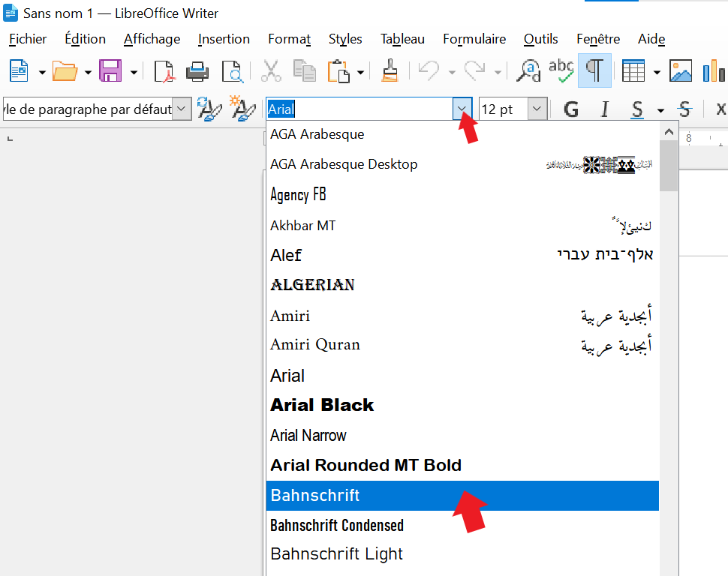
Task: Click the Print icon in toolbar
Action: tap(197, 71)
